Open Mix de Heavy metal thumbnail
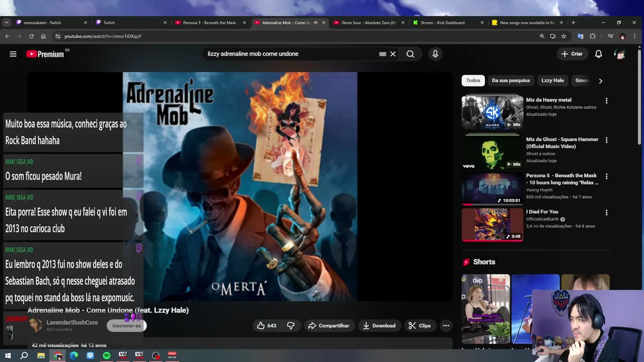 (492, 112)
